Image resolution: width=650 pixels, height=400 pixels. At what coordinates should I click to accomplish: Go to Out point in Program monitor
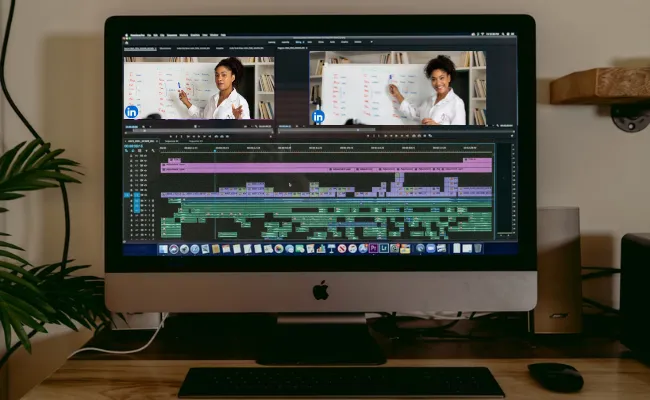407,136
